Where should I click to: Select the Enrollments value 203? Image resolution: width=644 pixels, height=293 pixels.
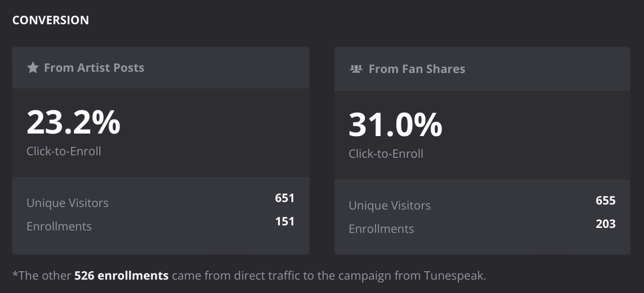606,224
